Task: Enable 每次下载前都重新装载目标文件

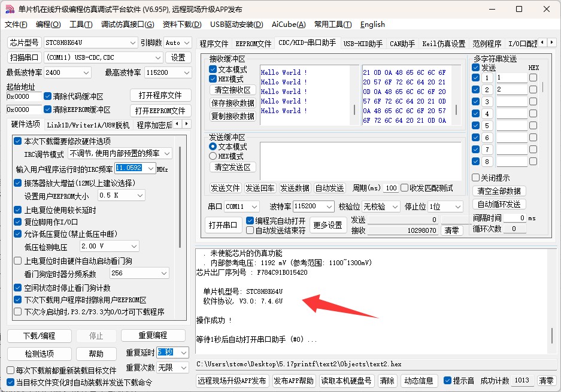Action: coord(11,370)
